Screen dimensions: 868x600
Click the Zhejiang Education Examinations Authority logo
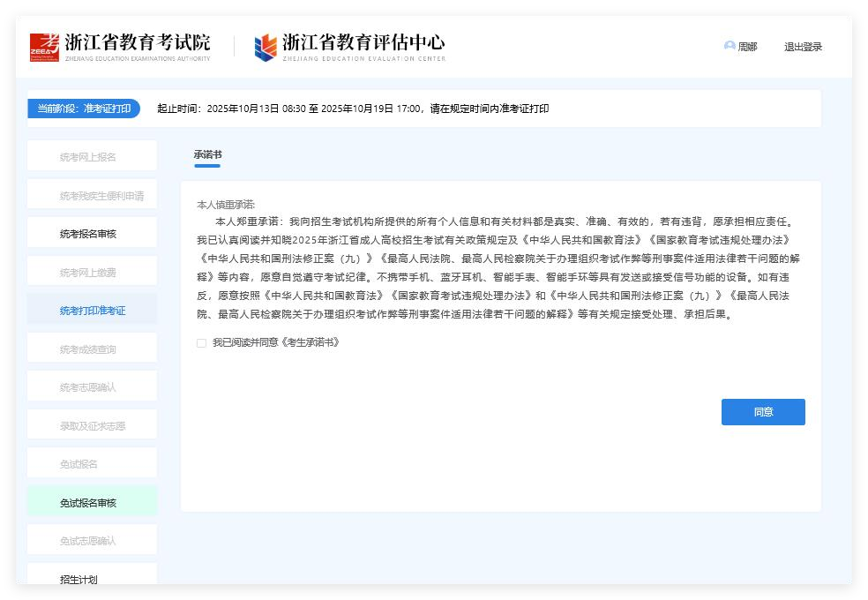(120, 46)
